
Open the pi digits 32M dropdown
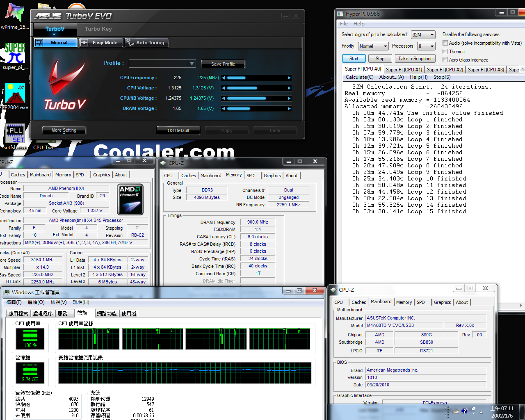click(423, 35)
